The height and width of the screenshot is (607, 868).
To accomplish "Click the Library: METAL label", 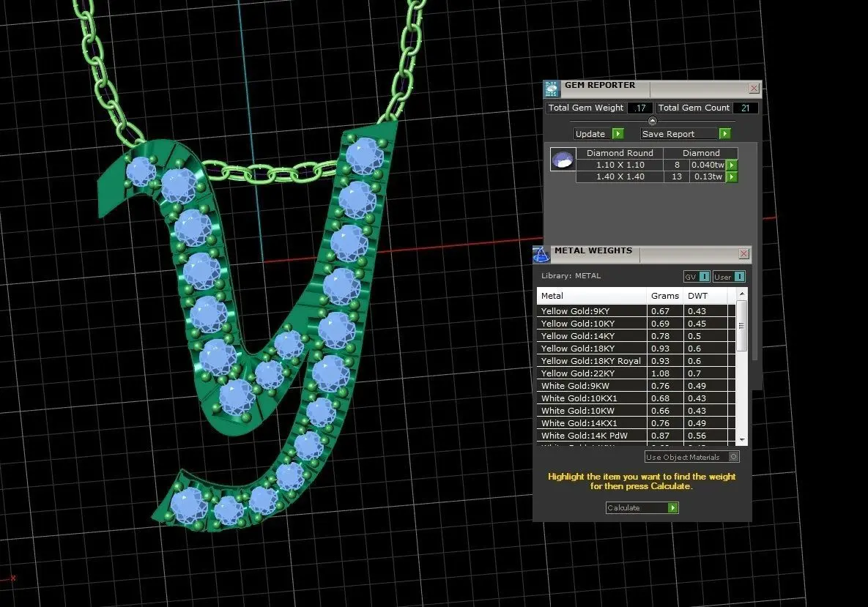I will (x=571, y=275).
